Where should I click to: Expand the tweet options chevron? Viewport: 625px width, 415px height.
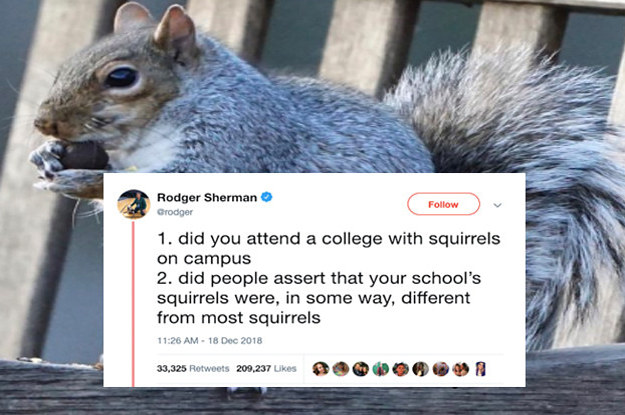[497, 205]
